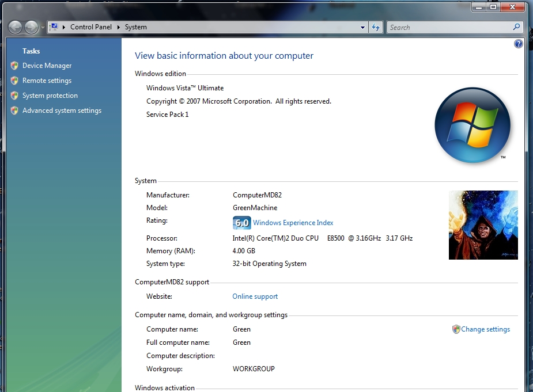Screen dimensions: 533x392
Task: Maximize the System window
Action: [493, 7]
